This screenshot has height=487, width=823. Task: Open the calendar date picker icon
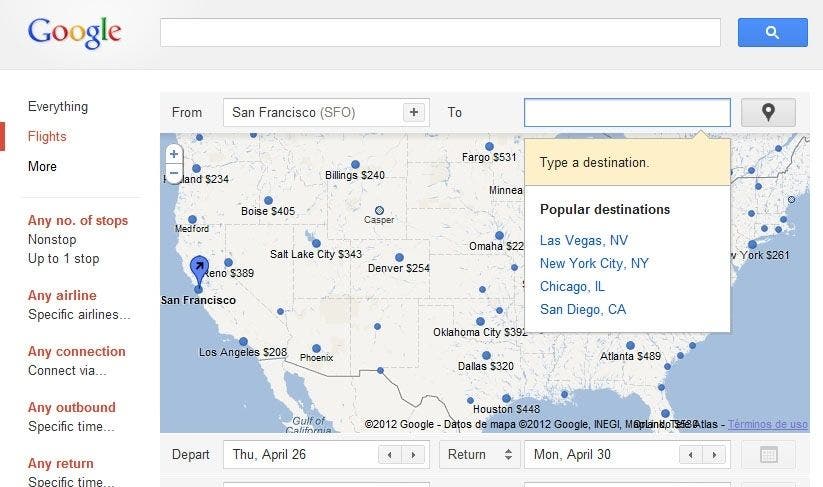[768, 455]
